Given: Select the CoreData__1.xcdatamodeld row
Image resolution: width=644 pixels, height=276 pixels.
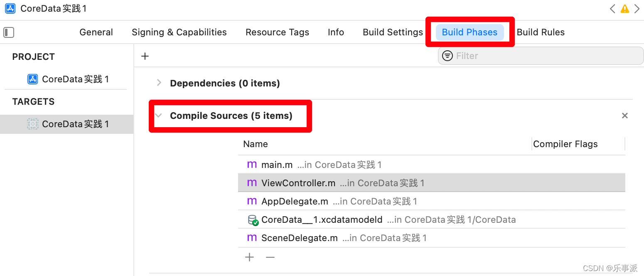Looking at the screenshot, I should [x=432, y=219].
